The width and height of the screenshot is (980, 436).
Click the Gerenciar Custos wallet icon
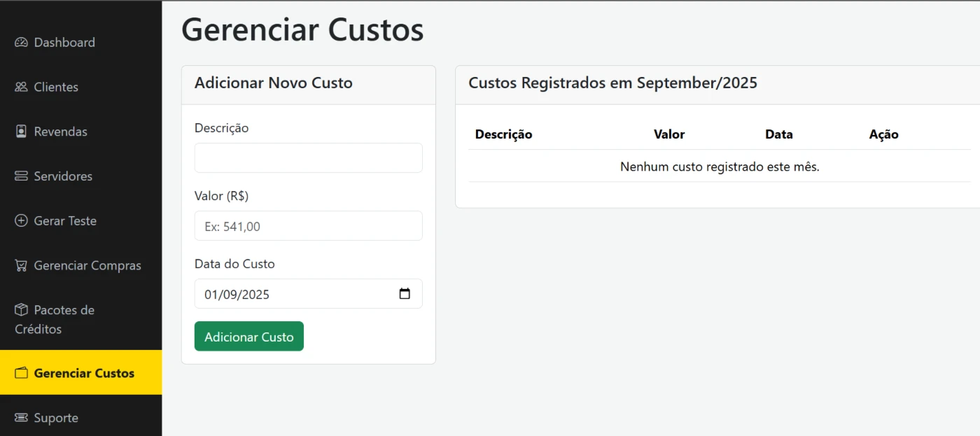click(x=21, y=373)
